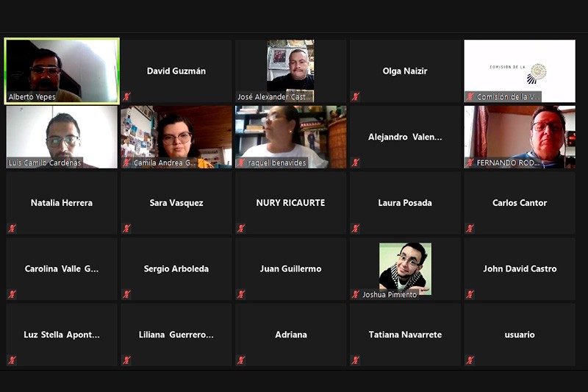The height and width of the screenshot is (392, 588).
Task: Click muted mic icon on Natalia Herrera tile
Action: click(12, 229)
